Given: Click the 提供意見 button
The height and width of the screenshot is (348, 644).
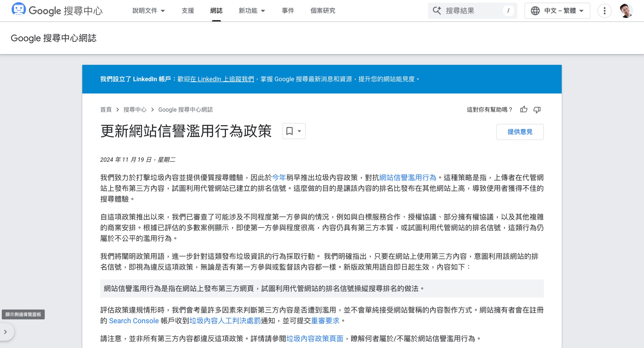Looking at the screenshot, I should click(520, 132).
